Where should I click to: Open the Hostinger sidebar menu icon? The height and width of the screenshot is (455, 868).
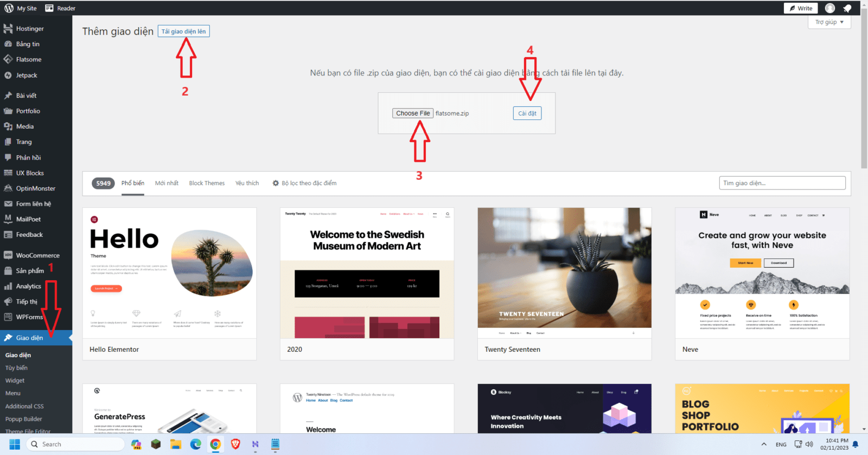click(x=8, y=29)
